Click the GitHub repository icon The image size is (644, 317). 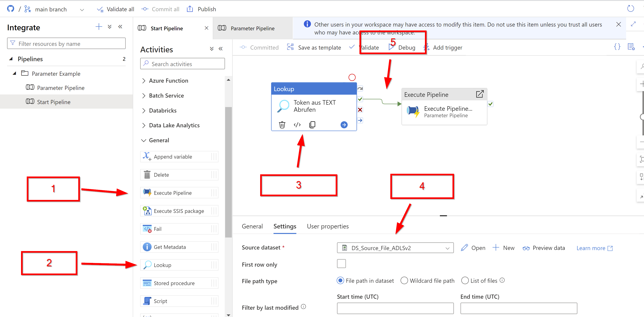(10, 9)
